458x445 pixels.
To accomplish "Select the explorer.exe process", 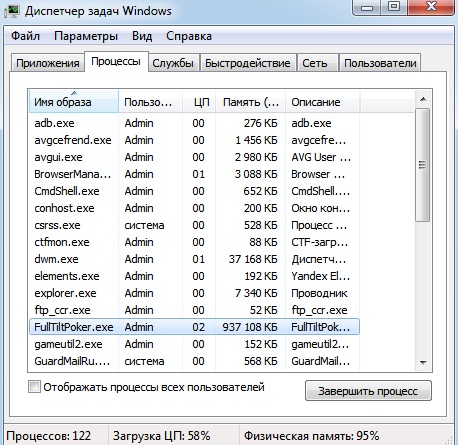I will click(x=194, y=293).
